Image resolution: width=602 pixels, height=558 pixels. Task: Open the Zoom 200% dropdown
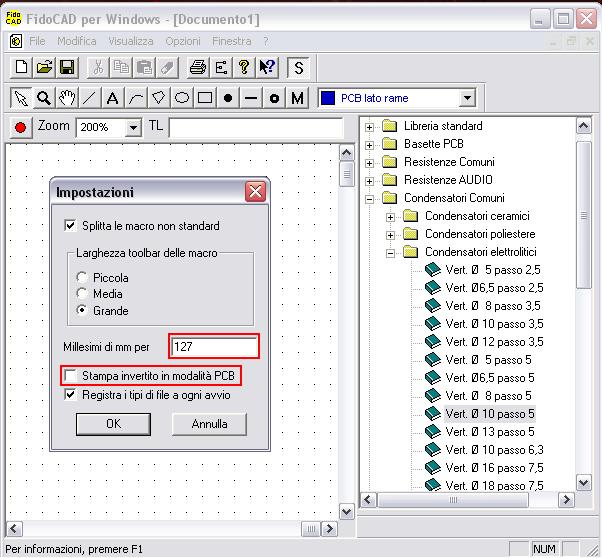[x=133, y=127]
